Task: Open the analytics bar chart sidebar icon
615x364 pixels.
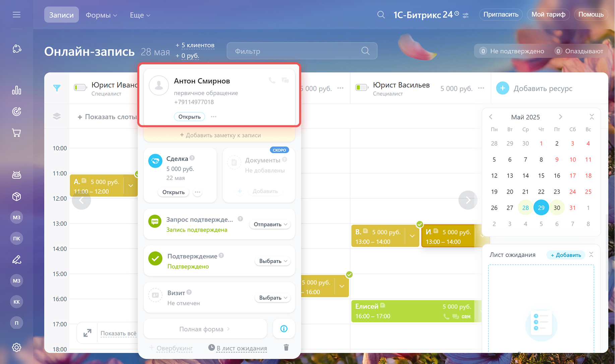Action: 16,90
